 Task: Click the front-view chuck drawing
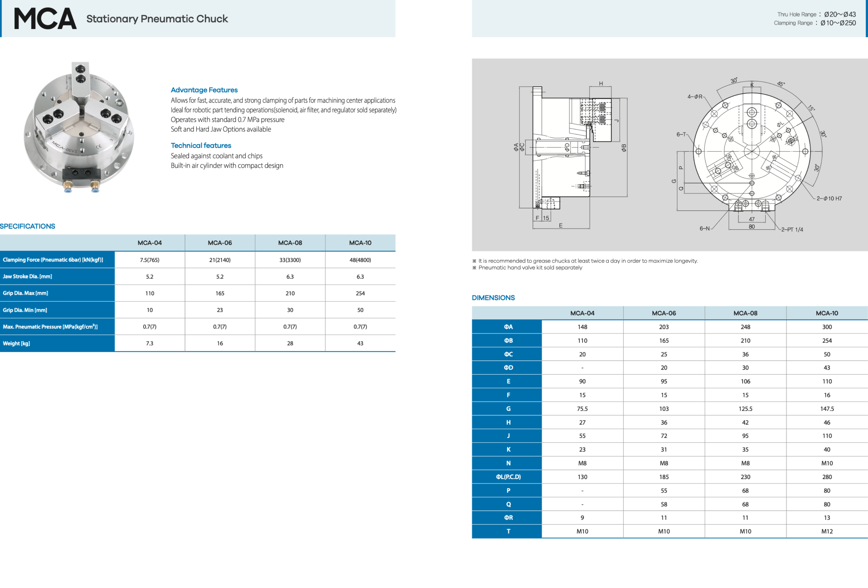click(x=751, y=151)
